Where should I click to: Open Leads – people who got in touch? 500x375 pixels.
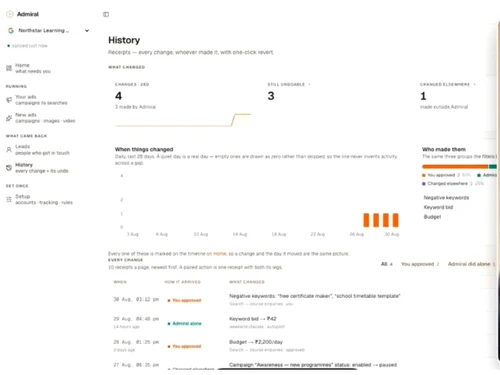(x=42, y=150)
